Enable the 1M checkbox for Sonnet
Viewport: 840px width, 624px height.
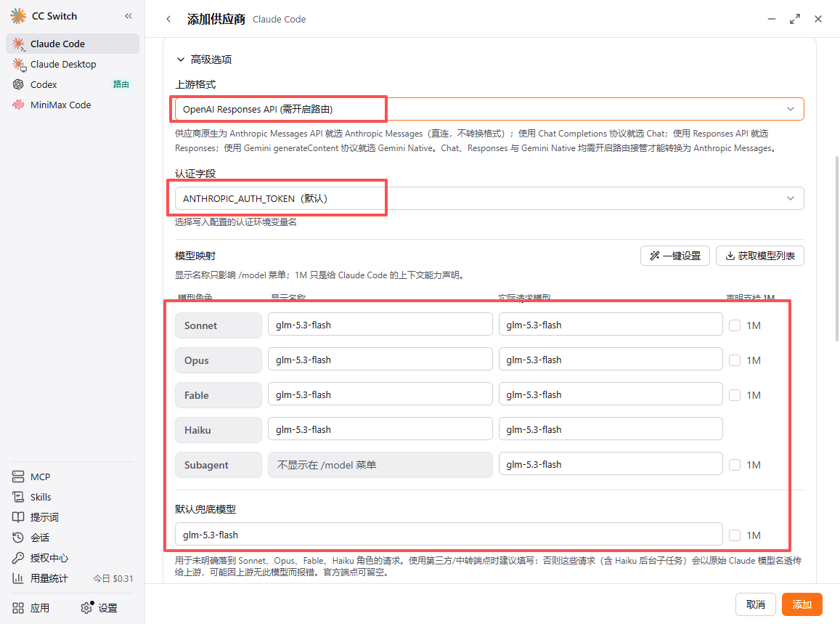(735, 325)
